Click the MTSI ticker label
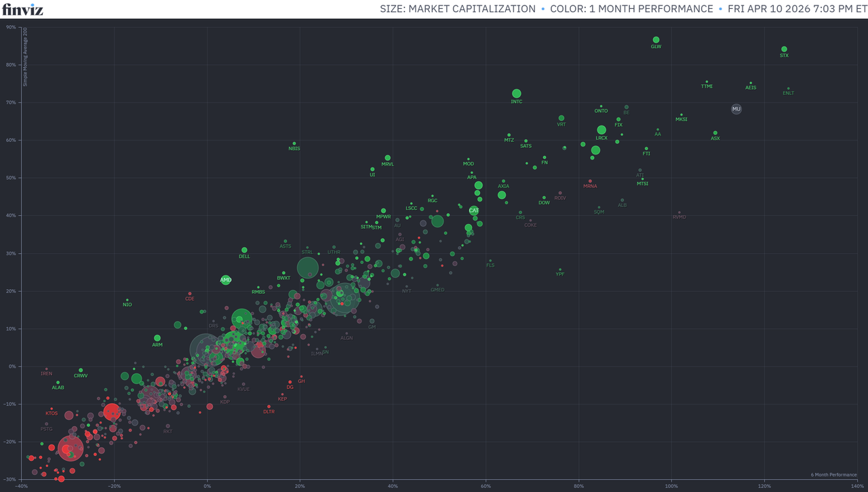 tap(643, 184)
